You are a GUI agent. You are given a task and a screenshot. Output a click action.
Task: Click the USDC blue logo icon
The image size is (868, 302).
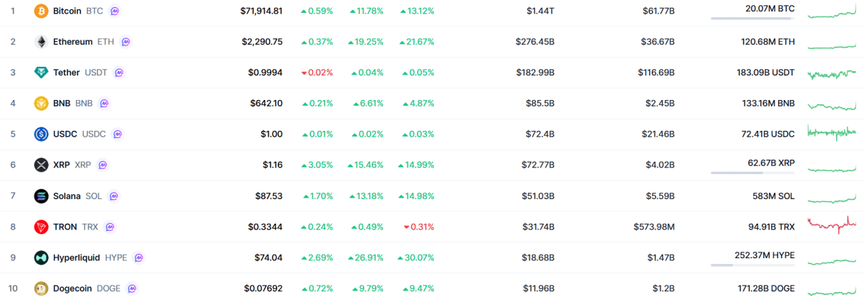41,134
